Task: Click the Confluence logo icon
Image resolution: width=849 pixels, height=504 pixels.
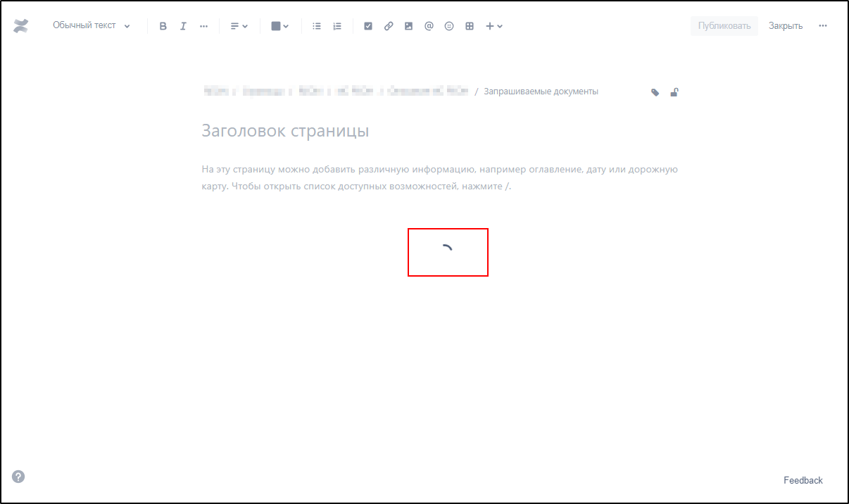Action: click(x=20, y=26)
